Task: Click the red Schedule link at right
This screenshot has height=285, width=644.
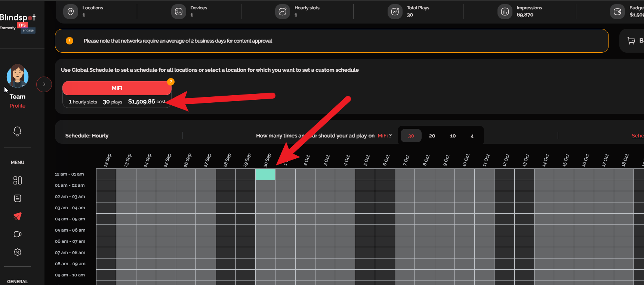Action: 637,136
